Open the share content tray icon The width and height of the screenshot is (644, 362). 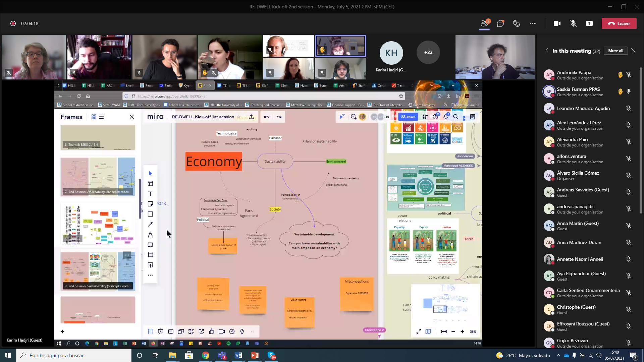[x=589, y=23]
